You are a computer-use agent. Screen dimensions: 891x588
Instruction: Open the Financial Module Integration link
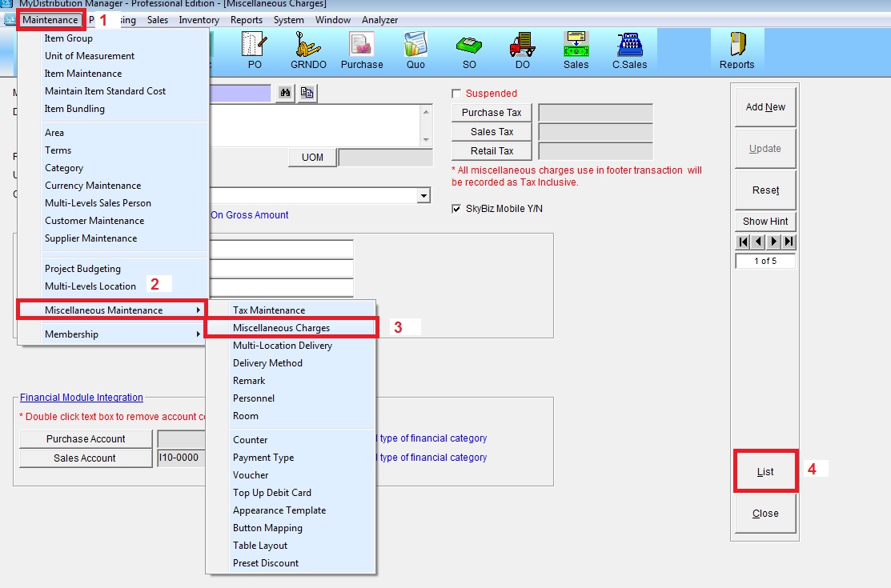(x=82, y=398)
